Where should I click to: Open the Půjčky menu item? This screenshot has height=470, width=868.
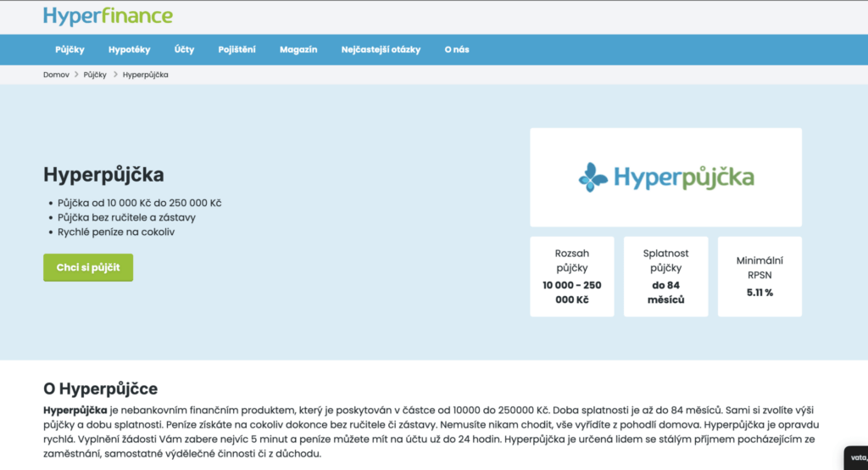click(x=70, y=50)
